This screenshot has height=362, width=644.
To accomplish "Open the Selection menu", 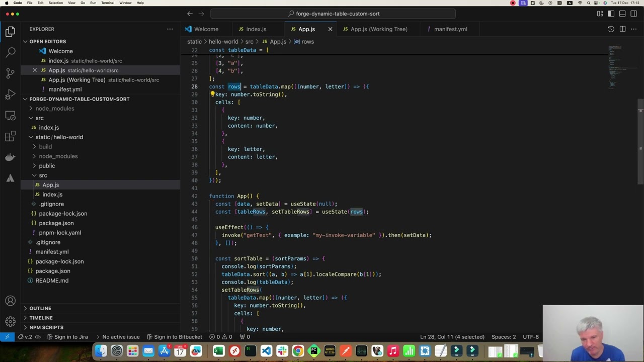I will [x=56, y=3].
